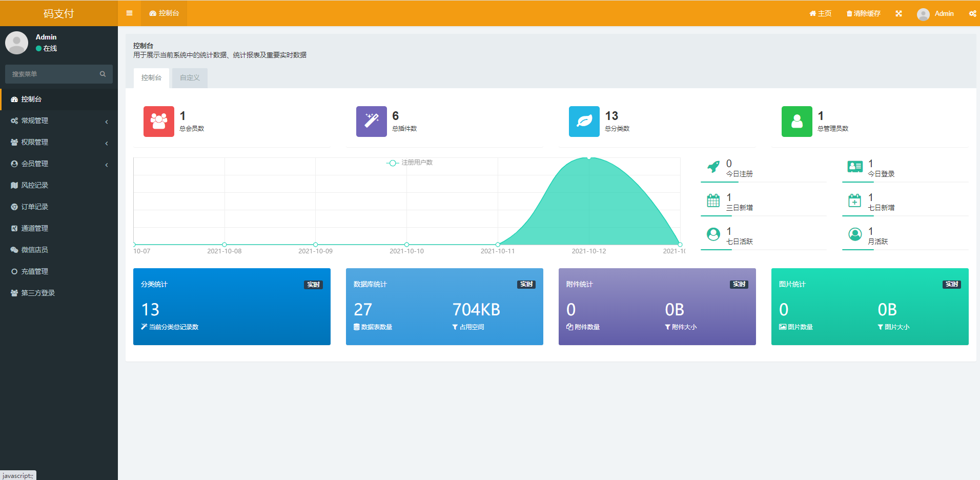Switch to the 自定义 tab
This screenshot has height=480, width=980.
pyautogui.click(x=190, y=78)
